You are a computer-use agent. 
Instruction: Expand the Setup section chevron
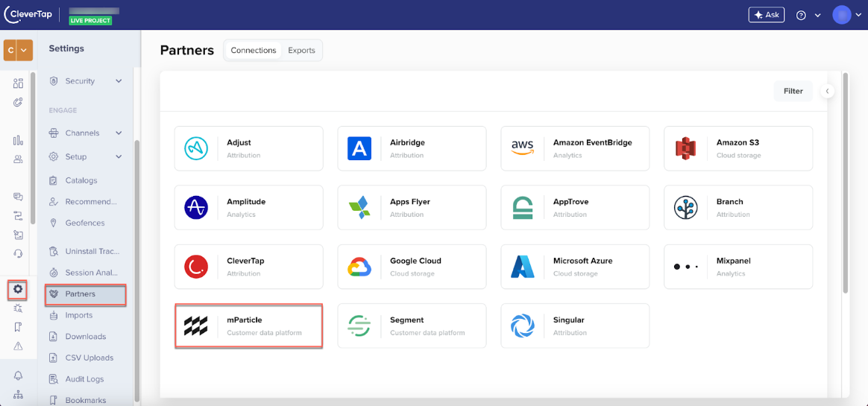click(119, 156)
